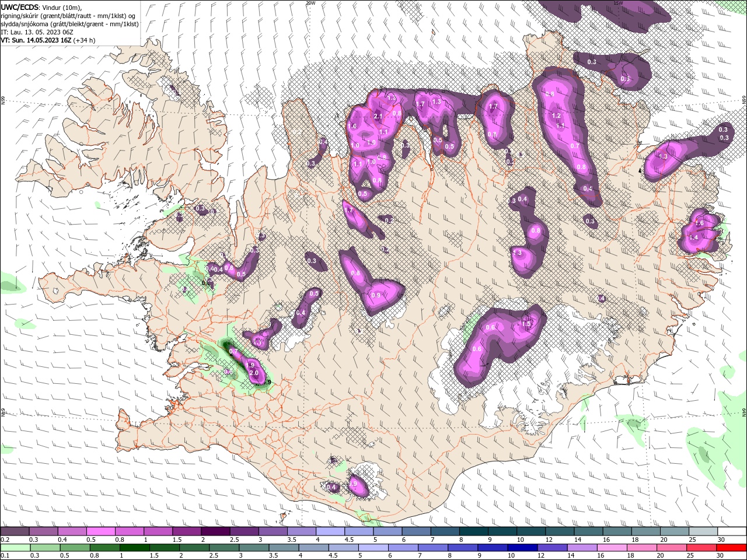This screenshot has width=747, height=560.
Task: Click the 'slydda/snjókoma' description line
Action: 69,24
